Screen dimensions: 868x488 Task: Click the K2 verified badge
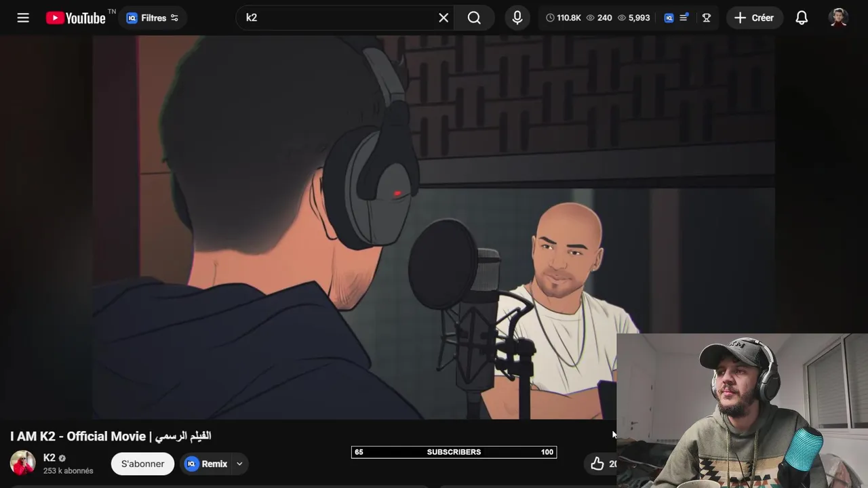[62, 458]
